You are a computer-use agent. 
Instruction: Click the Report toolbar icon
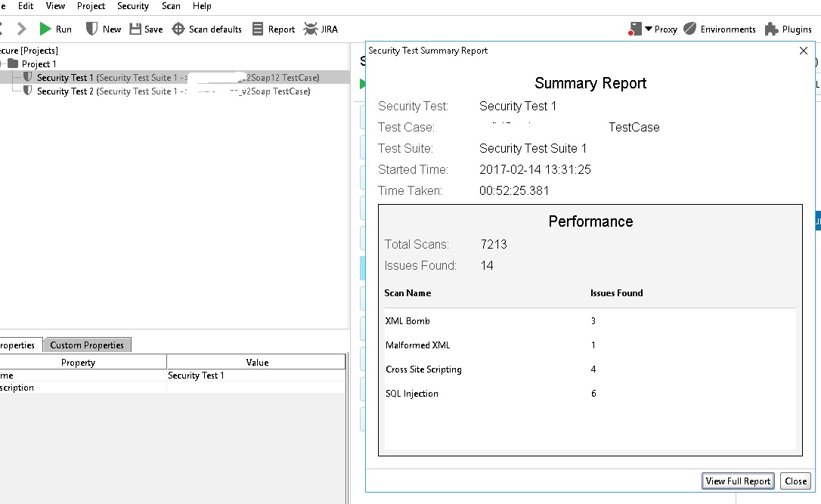coord(258,29)
